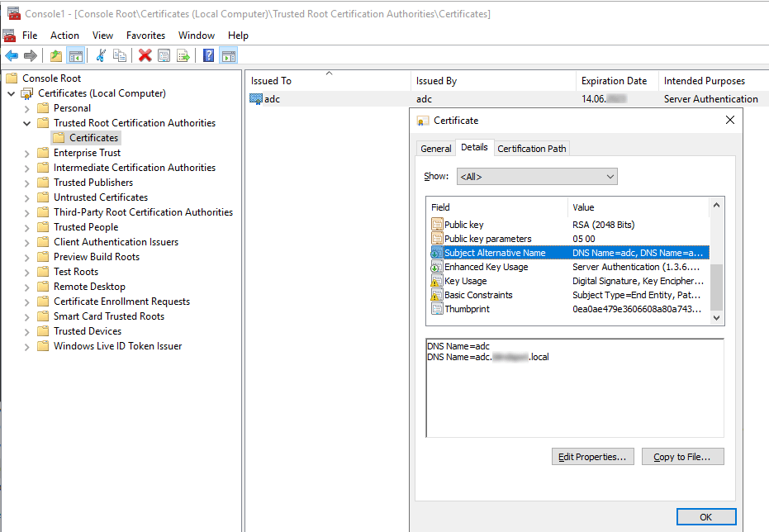Viewport: 769px width, 532px height.
Task: Close the Certificate dialog
Action: pos(730,120)
